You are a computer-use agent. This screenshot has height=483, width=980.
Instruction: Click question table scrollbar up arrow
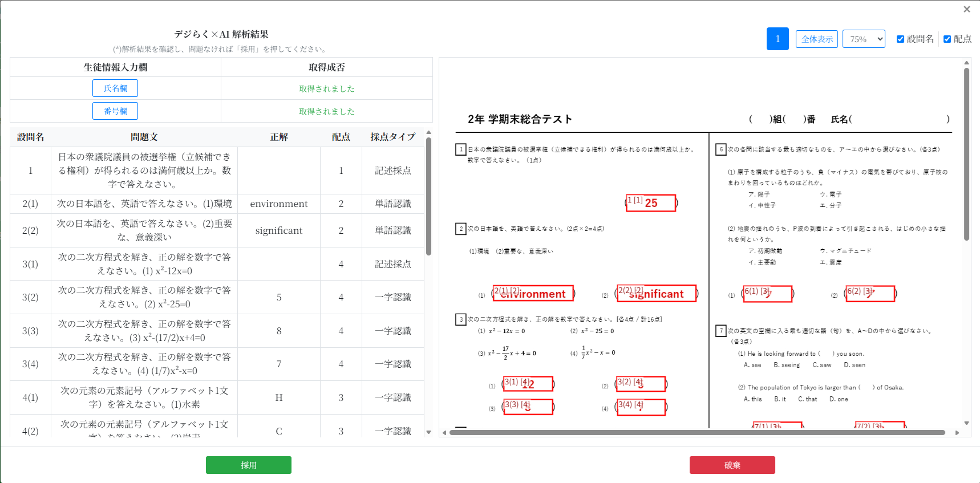pyautogui.click(x=428, y=132)
